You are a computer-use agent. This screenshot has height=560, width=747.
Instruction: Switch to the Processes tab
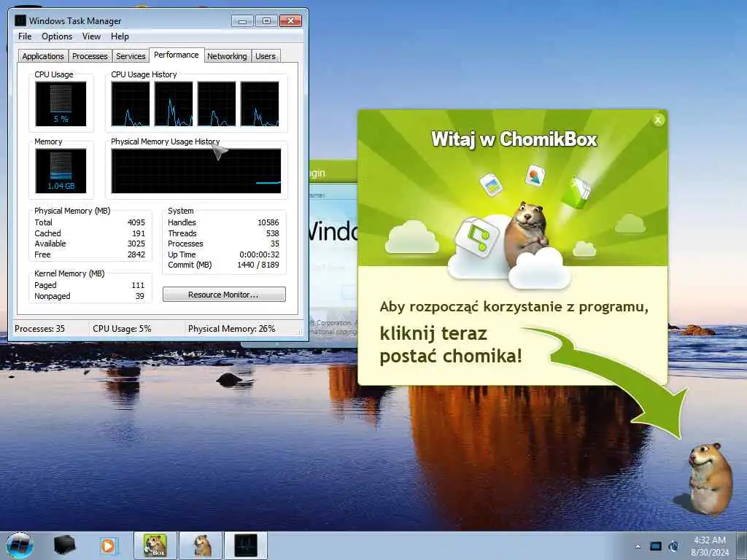(x=90, y=56)
